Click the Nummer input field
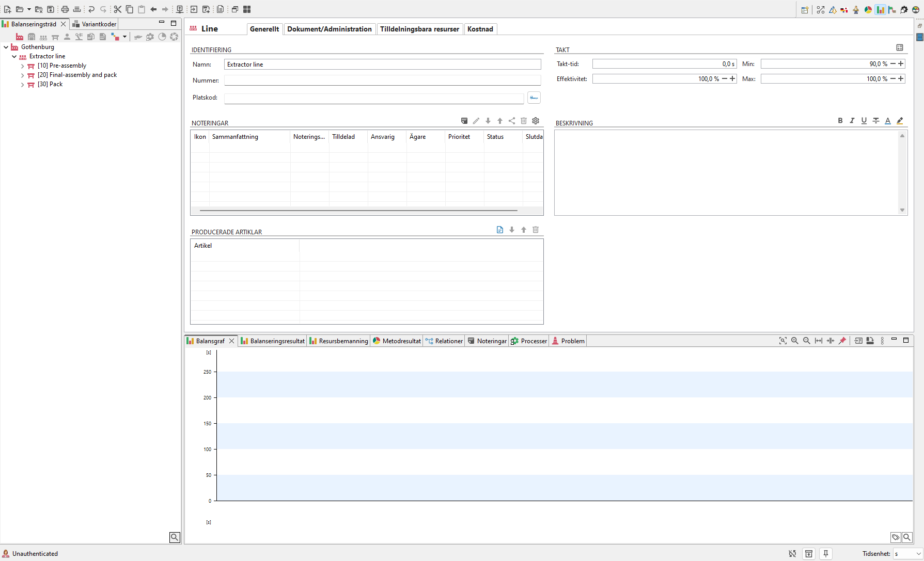Screen dimensions: 924x561 382,81
